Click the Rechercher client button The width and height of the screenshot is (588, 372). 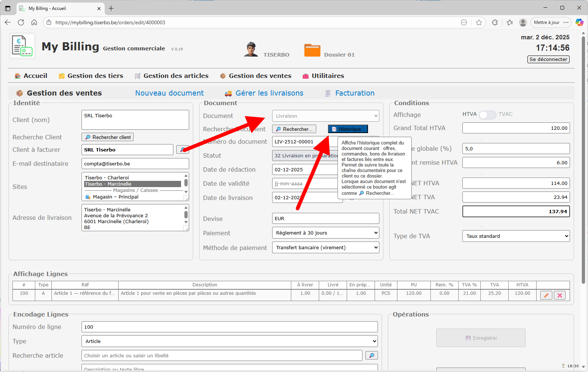click(x=108, y=137)
